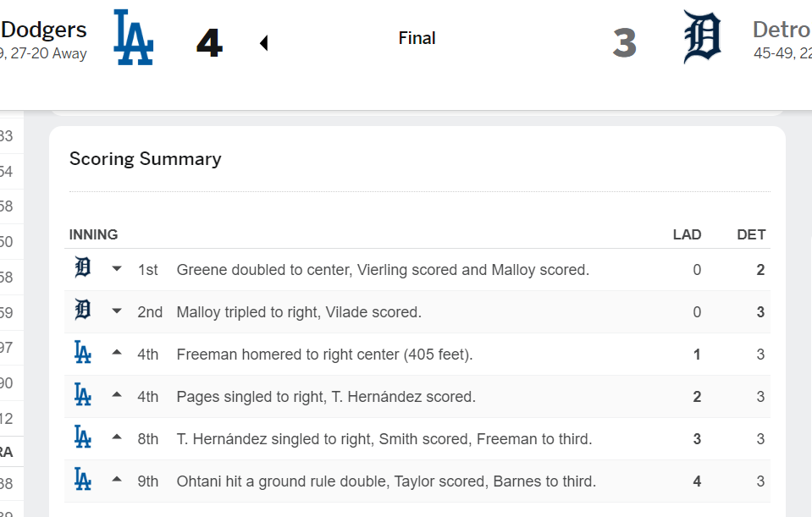Click top-half arrow for 8th inning
Screen dimensions: 812x517
[x=117, y=438]
